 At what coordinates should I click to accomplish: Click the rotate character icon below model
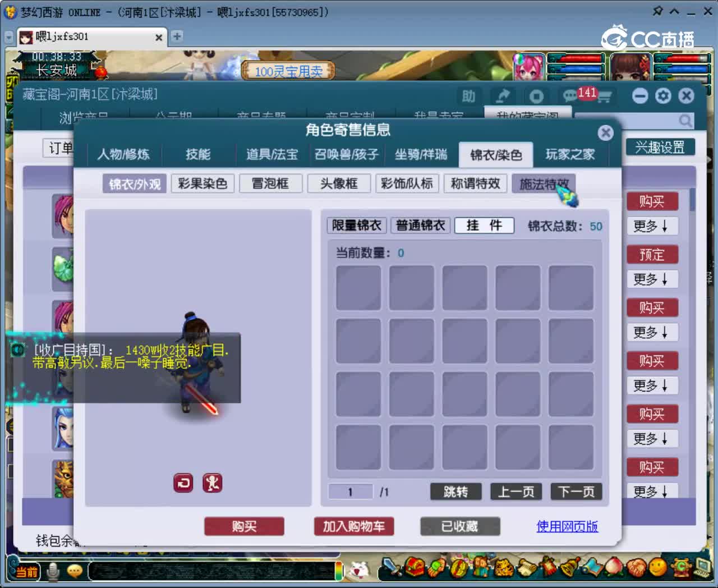pyautogui.click(x=183, y=483)
